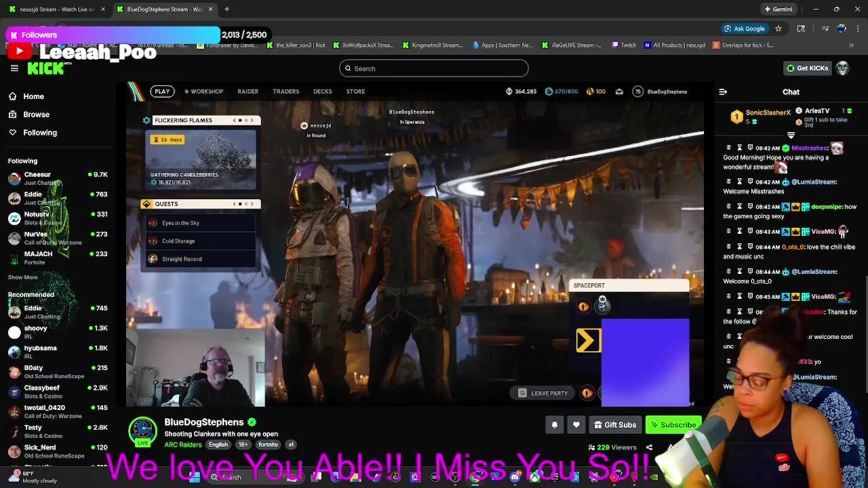
Task: Bookmark this page with the star
Action: pos(778,28)
